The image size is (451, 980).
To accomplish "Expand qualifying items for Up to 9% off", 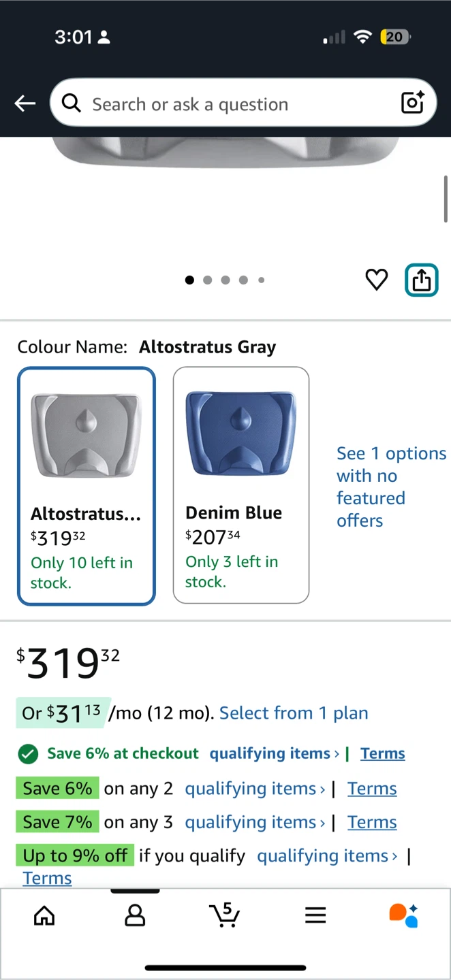I will [x=327, y=855].
